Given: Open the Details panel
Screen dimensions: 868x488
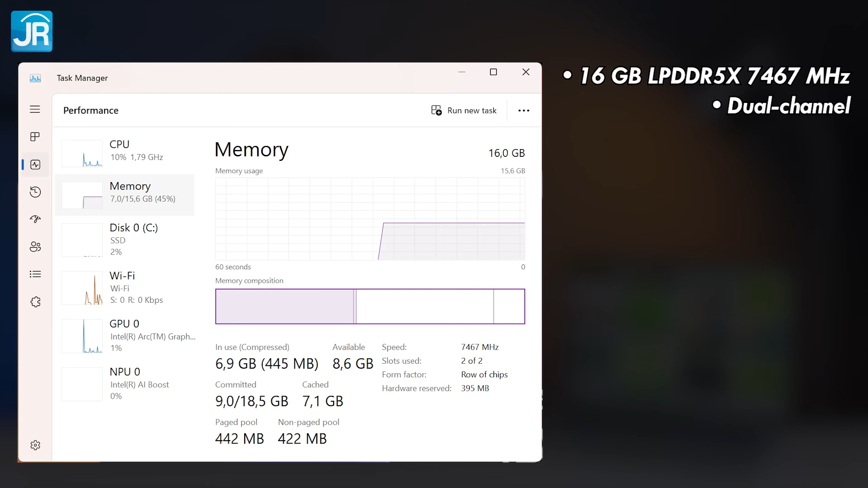Looking at the screenshot, I should pos(35,274).
